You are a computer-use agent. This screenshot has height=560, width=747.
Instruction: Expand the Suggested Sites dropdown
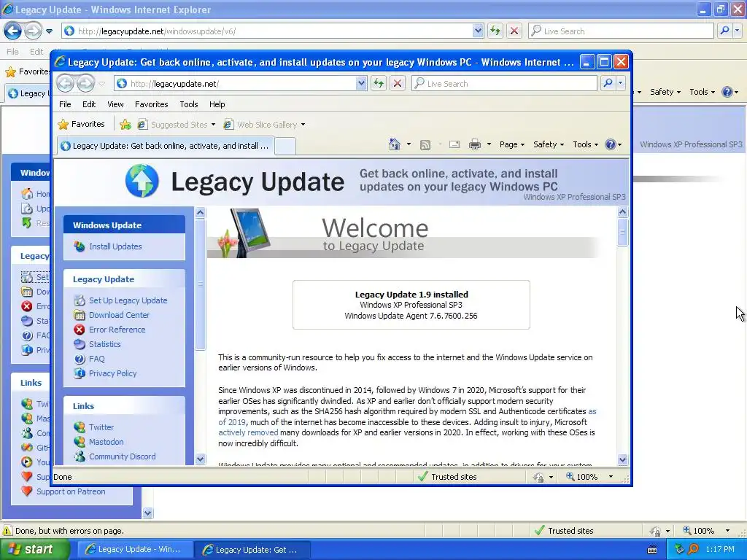pos(213,125)
